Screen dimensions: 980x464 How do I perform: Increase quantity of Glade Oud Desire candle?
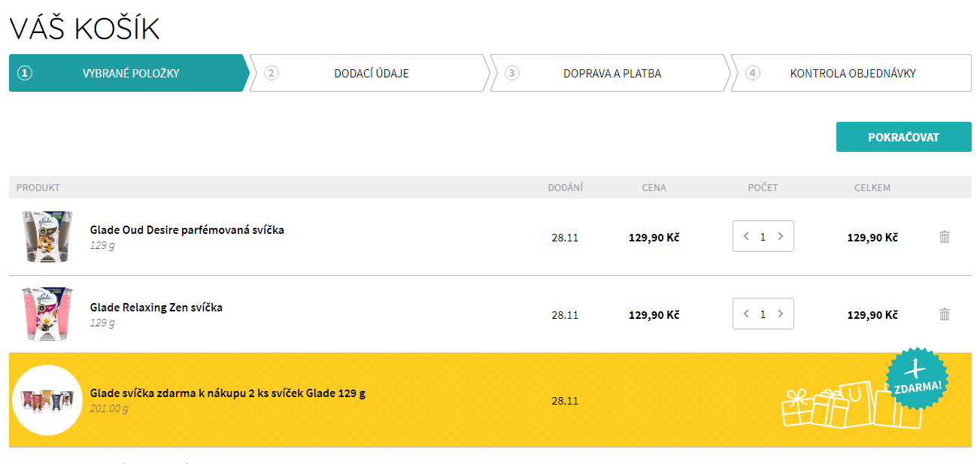tap(780, 236)
